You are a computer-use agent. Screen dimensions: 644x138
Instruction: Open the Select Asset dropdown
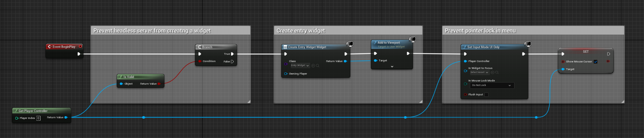(x=480, y=72)
